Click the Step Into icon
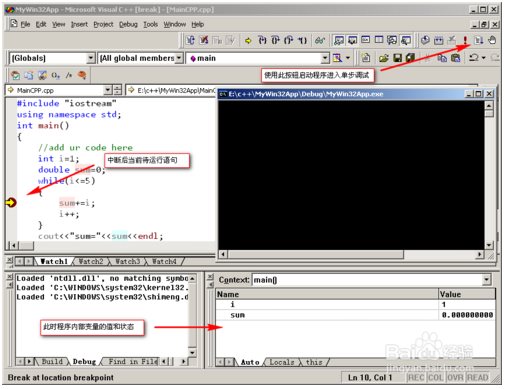The height and width of the screenshot is (389, 505). 262,40
